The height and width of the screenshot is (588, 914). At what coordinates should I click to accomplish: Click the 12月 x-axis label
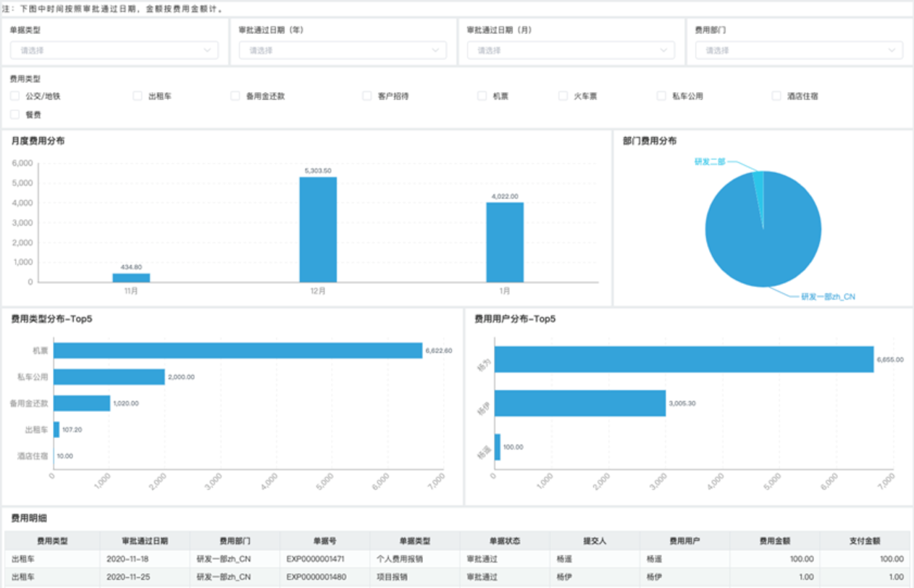pos(318,291)
